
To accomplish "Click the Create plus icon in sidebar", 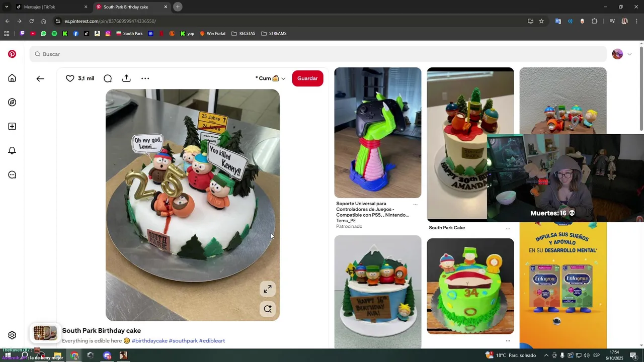I will tap(12, 126).
